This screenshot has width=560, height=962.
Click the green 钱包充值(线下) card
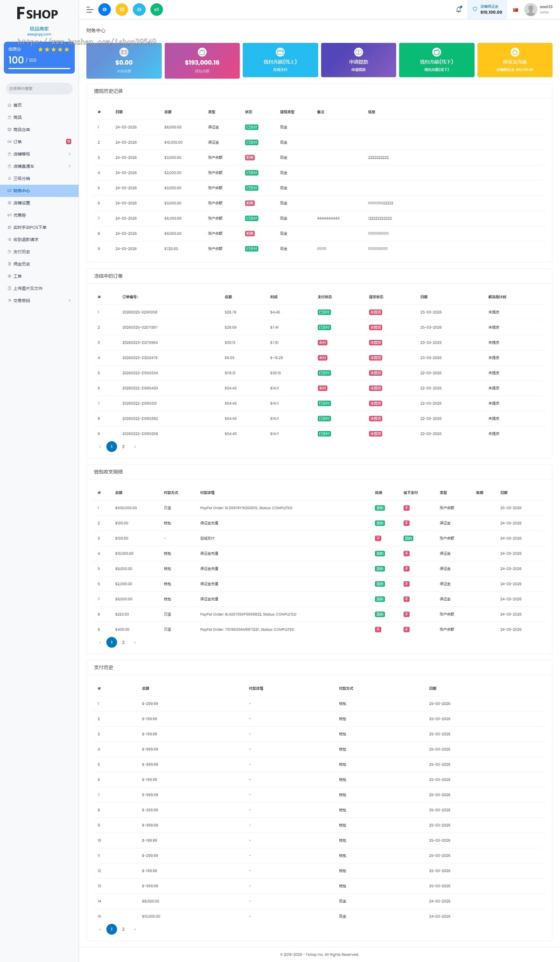437,60
